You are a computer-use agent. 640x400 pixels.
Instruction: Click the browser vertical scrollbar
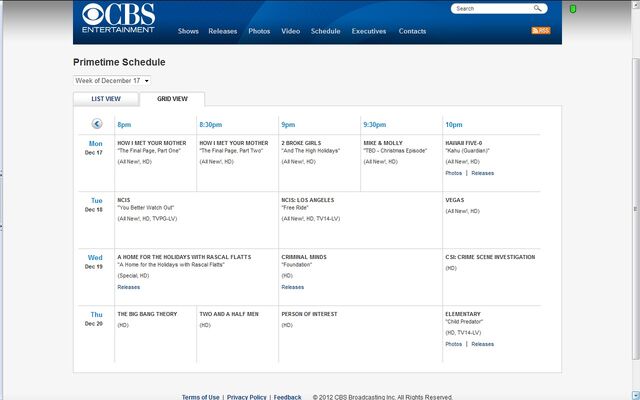click(x=636, y=209)
